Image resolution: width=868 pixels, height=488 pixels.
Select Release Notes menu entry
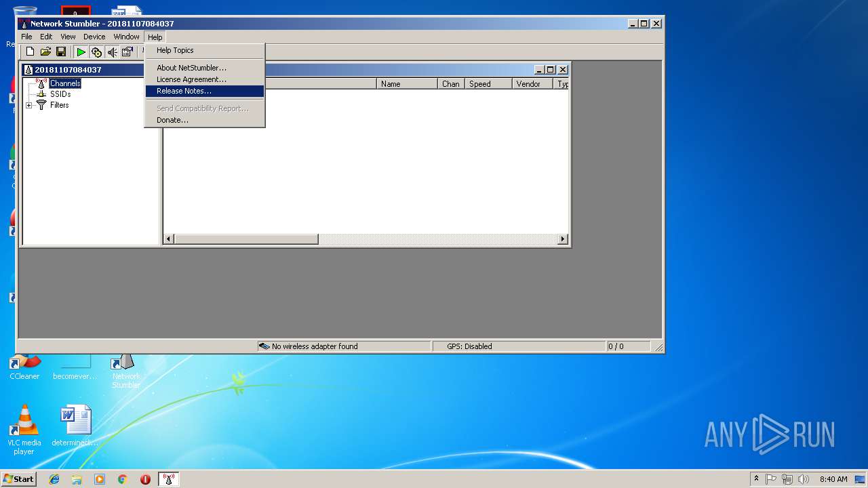204,91
